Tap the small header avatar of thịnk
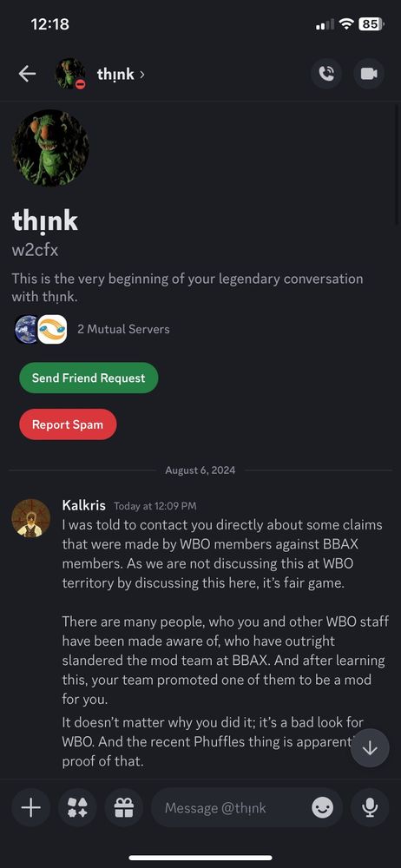 pos(70,74)
